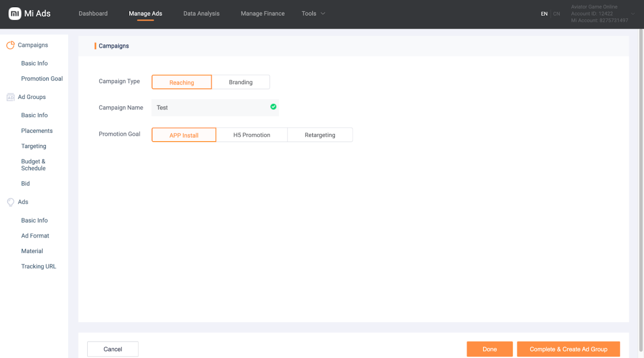Choose Retargeting as promotion goal
Screen dimensions: 644x358
click(x=320, y=135)
